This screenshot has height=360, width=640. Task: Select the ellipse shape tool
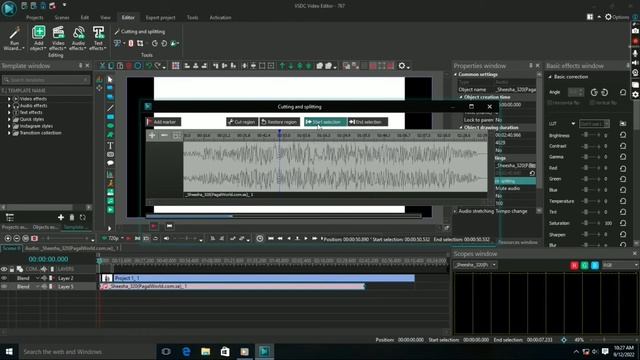(110, 126)
